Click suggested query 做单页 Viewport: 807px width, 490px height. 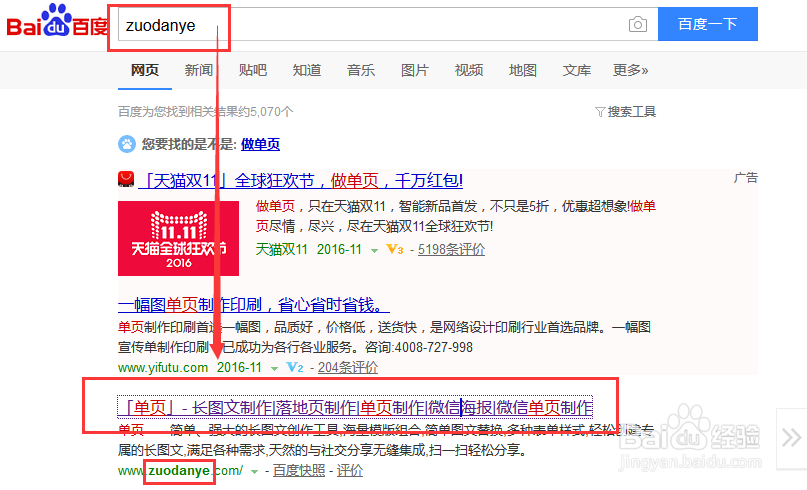[260, 144]
